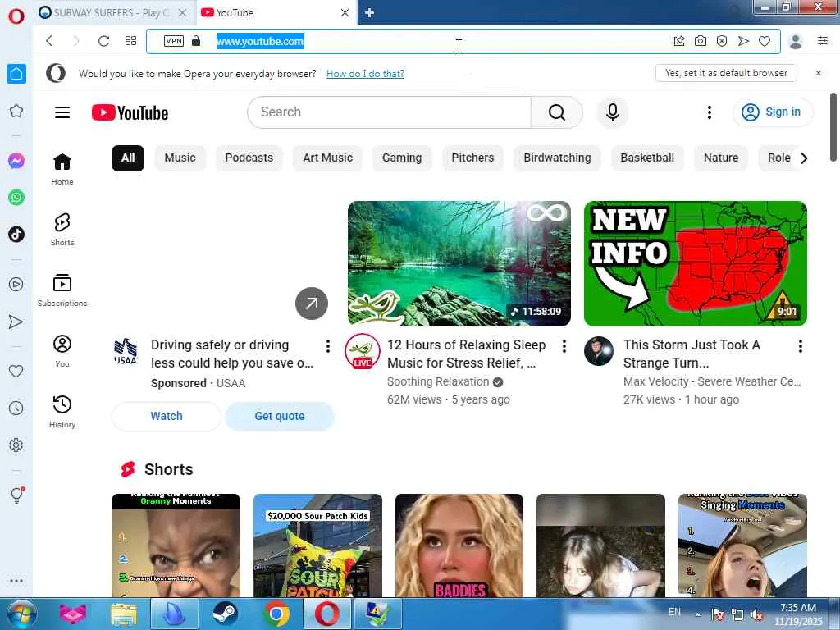Open the YouTube hamburger guide menu

[62, 112]
